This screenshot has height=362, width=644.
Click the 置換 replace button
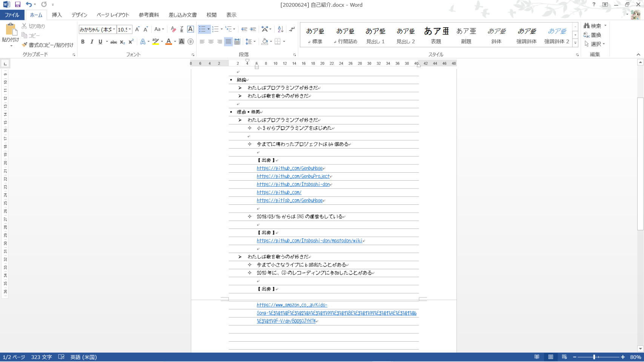[592, 35]
